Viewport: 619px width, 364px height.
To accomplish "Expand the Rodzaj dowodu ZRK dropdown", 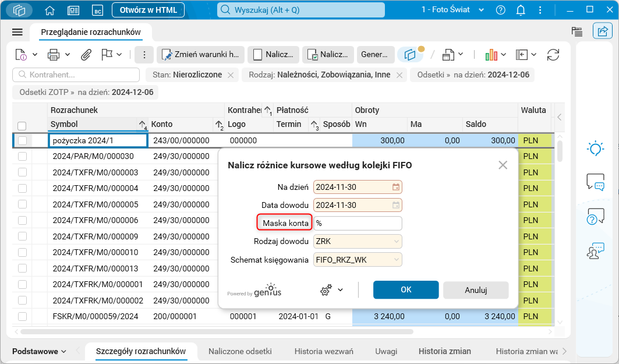I will pyautogui.click(x=397, y=241).
